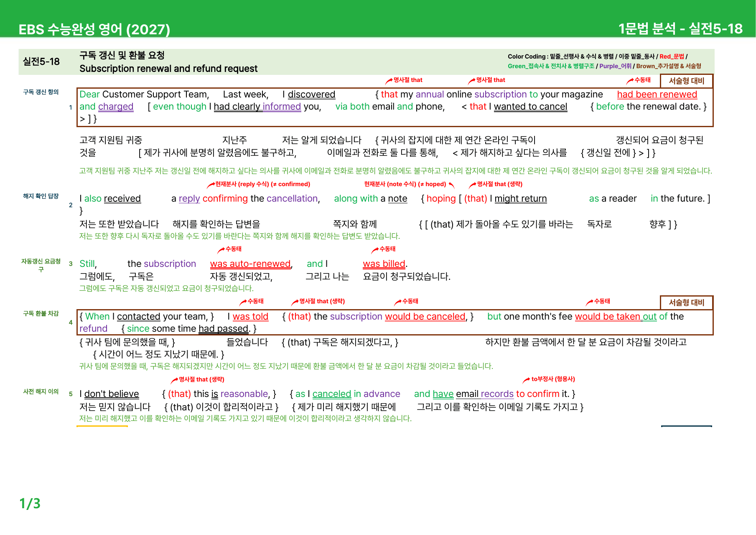756x535 pixels.
Task: Click the 수동태 arrow above was told
Action: click(243, 302)
